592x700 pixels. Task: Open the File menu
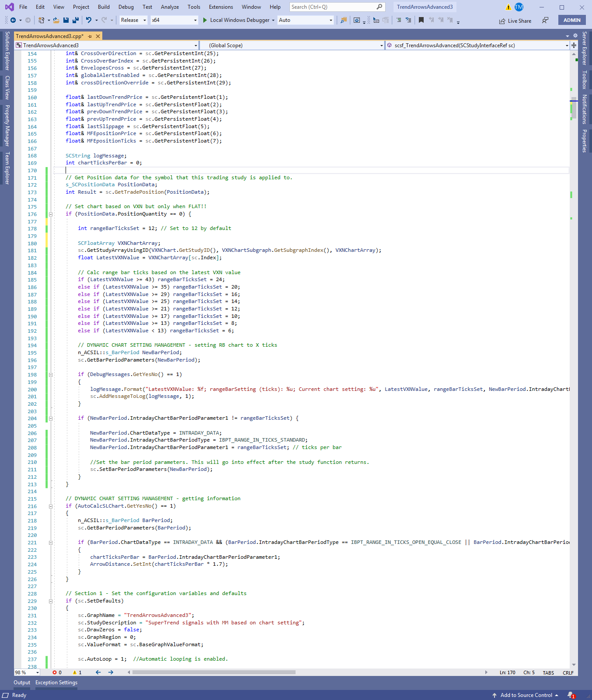click(x=23, y=7)
